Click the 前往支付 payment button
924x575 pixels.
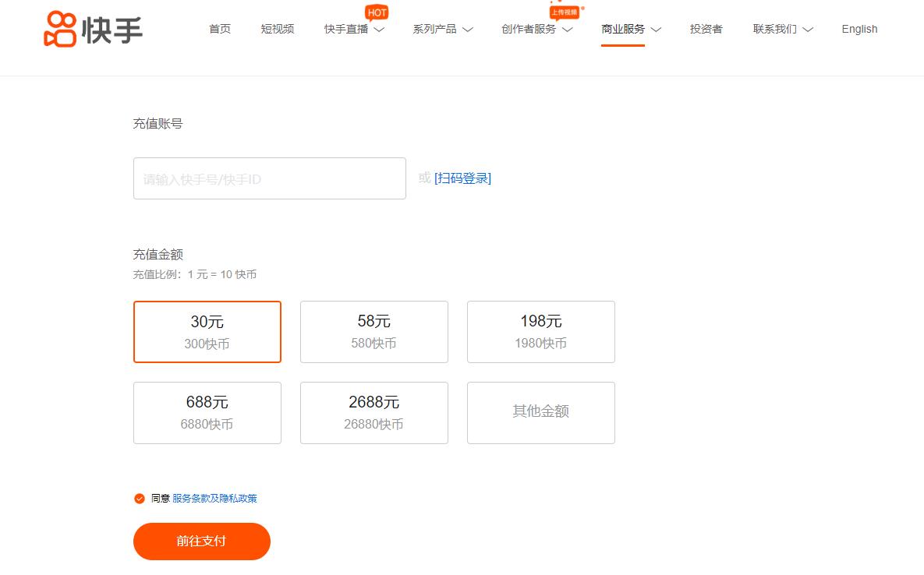(201, 541)
